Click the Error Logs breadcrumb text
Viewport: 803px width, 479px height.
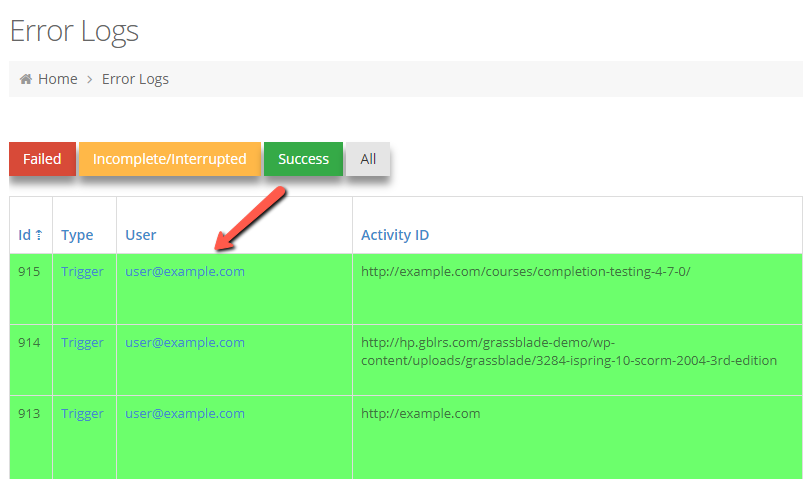point(135,79)
